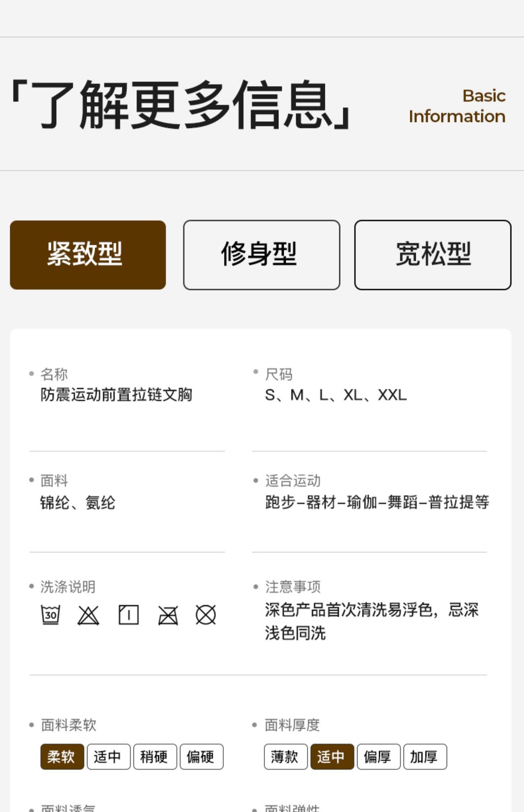
Task: Select 适中 under 面料柔软
Action: click(x=109, y=757)
